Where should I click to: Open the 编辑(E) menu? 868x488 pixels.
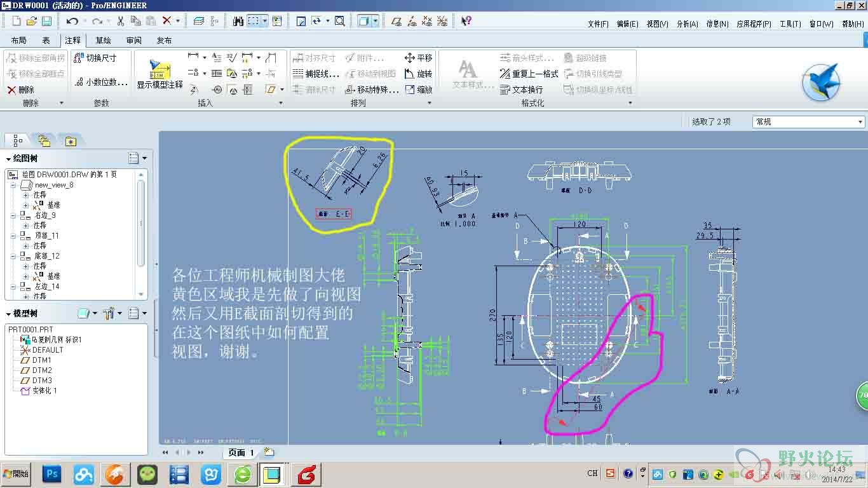[627, 24]
